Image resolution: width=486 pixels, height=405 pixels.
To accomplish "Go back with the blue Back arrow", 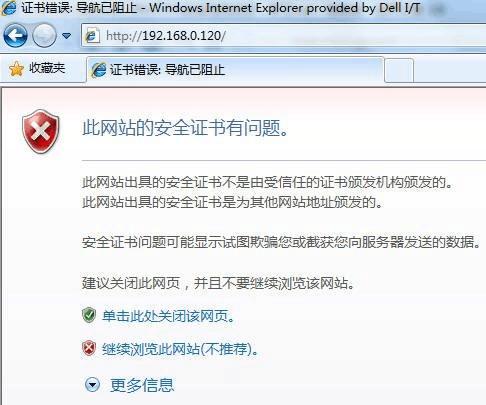I will pos(16,35).
